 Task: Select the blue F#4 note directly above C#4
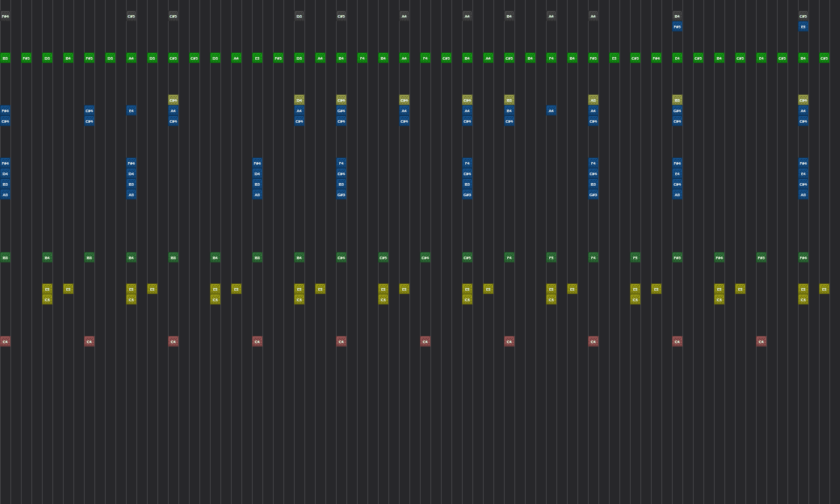pos(5,110)
